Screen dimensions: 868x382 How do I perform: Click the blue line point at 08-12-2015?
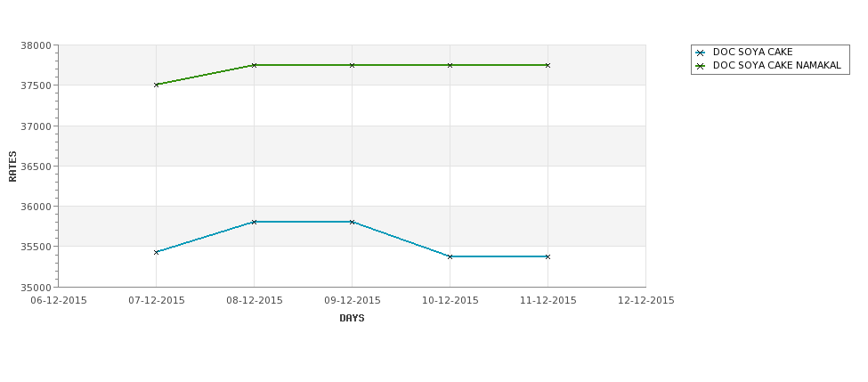click(x=254, y=222)
